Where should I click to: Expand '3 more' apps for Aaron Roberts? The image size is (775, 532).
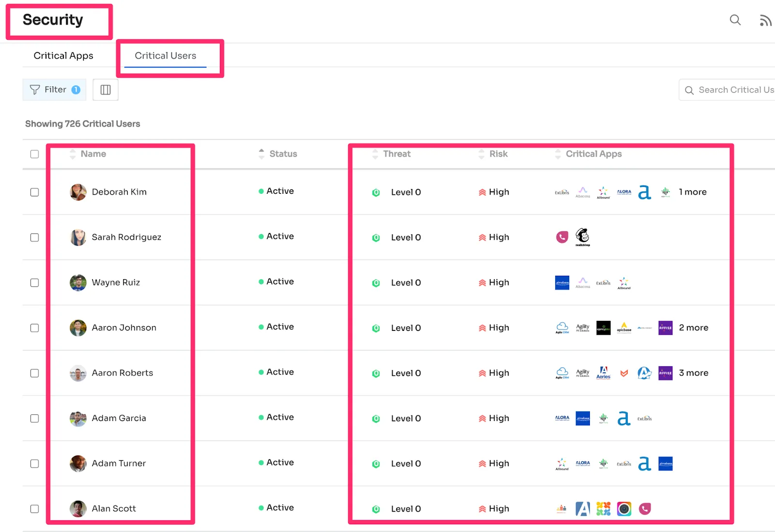[x=694, y=373]
